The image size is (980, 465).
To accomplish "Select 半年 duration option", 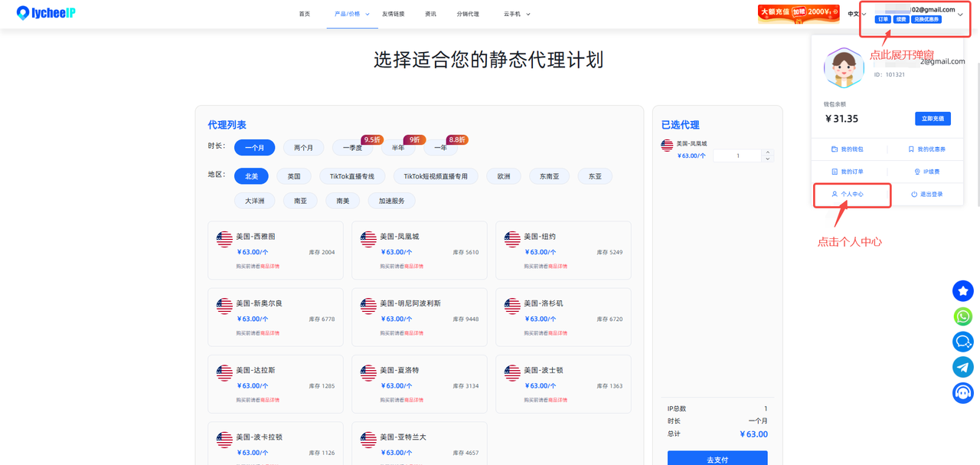I will tap(398, 148).
